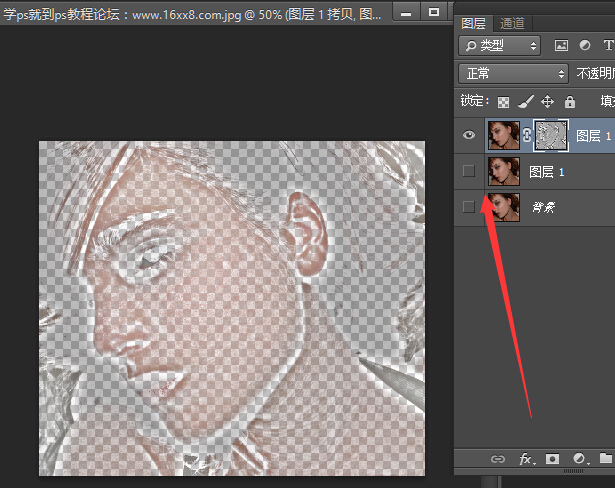This screenshot has height=488, width=615.
Task: Lock layer position with the move icon
Action: click(547, 102)
